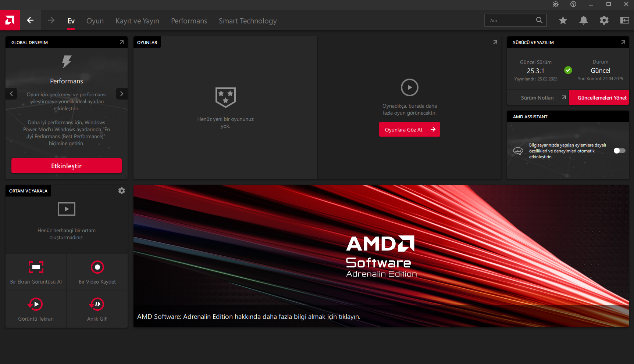Click the AMD Software Adrenalin Edition banner
This screenshot has height=364, width=634.
[381, 256]
